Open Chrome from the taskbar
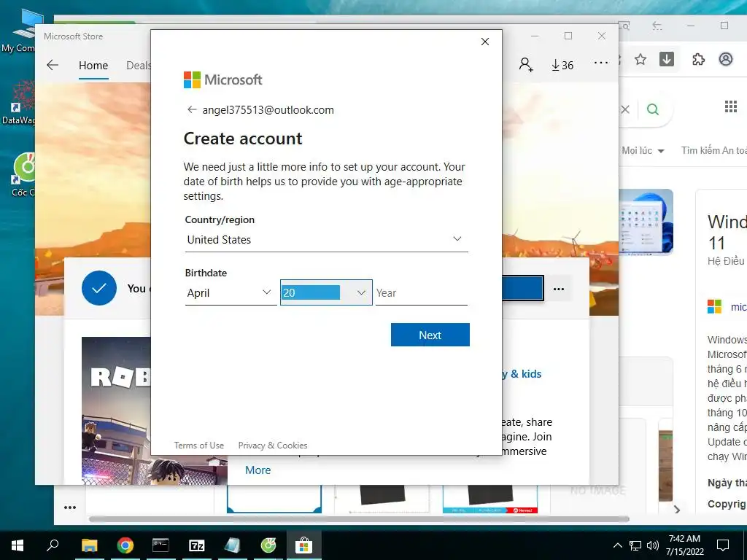747x560 pixels. tap(125, 545)
